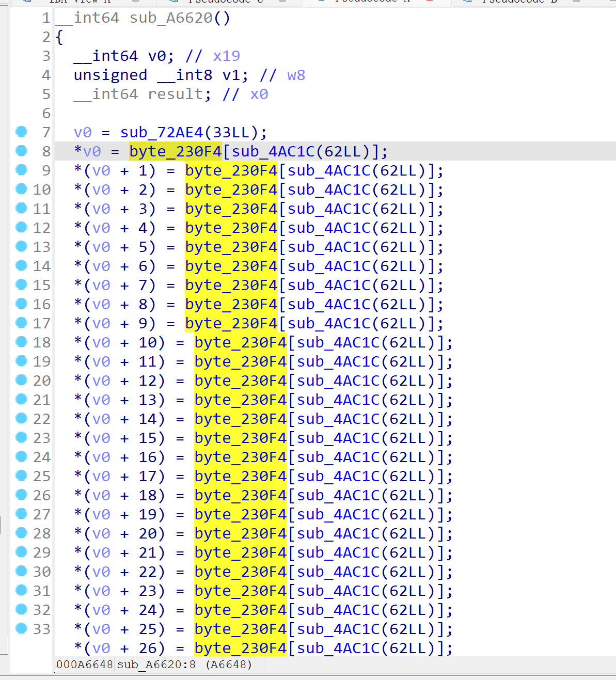This screenshot has width=616, height=680.
Task: Click the 000A6648 address in the status bar
Action: 84,665
